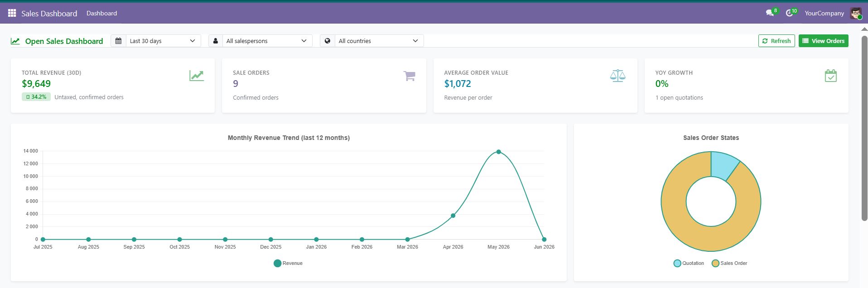Click the trend chart icon on Total Revenue card
This screenshot has width=868, height=288.
tap(197, 76)
